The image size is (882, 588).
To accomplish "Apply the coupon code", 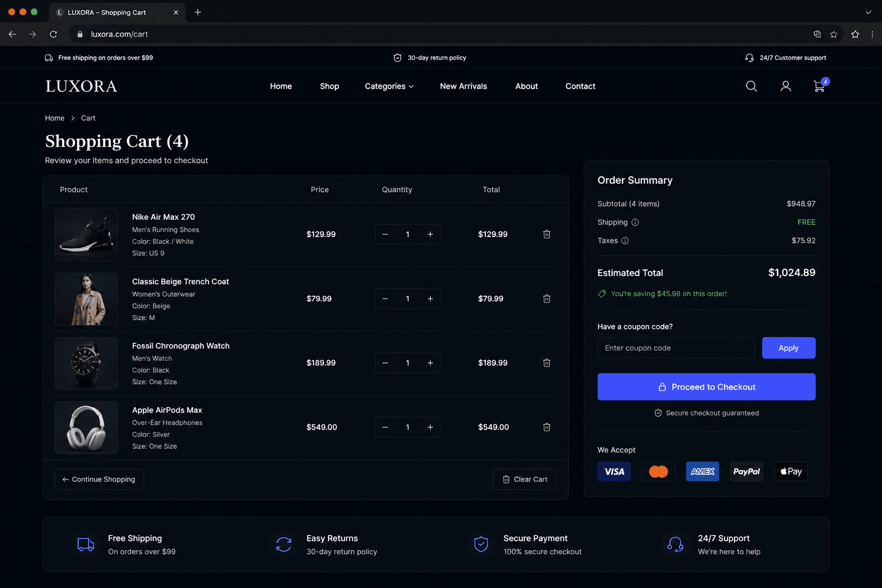I will 788,348.
